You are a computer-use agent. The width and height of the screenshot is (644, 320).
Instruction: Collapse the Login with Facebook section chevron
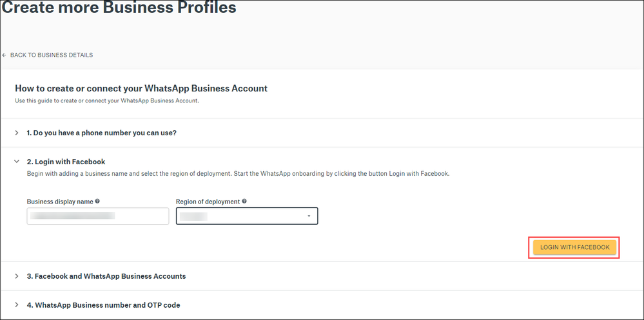click(17, 162)
